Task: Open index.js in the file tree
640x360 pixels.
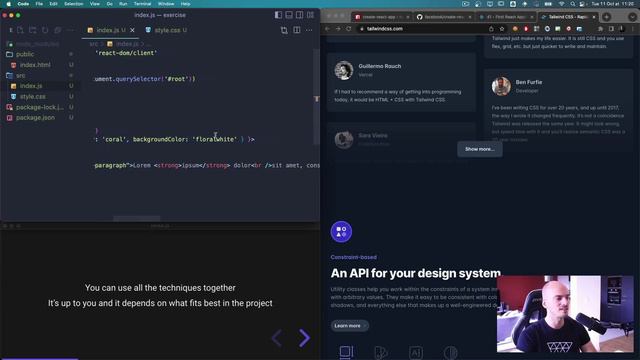Action: tap(31, 86)
